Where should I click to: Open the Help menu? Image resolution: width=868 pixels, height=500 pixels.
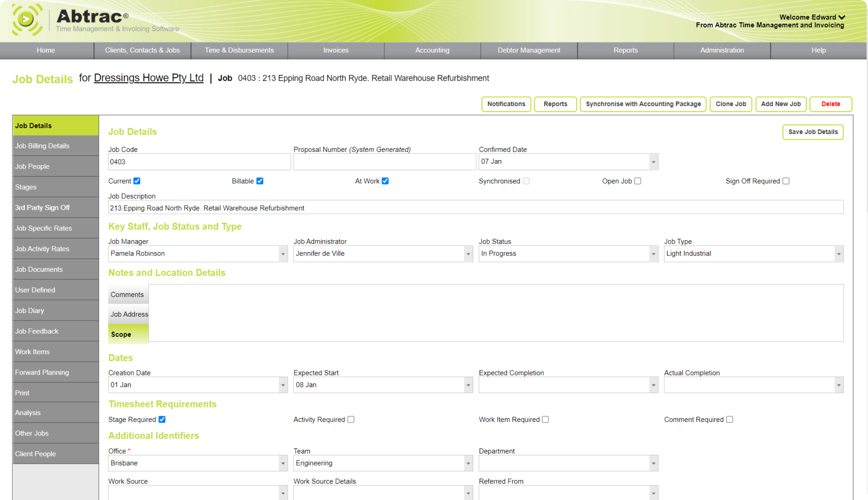click(818, 50)
